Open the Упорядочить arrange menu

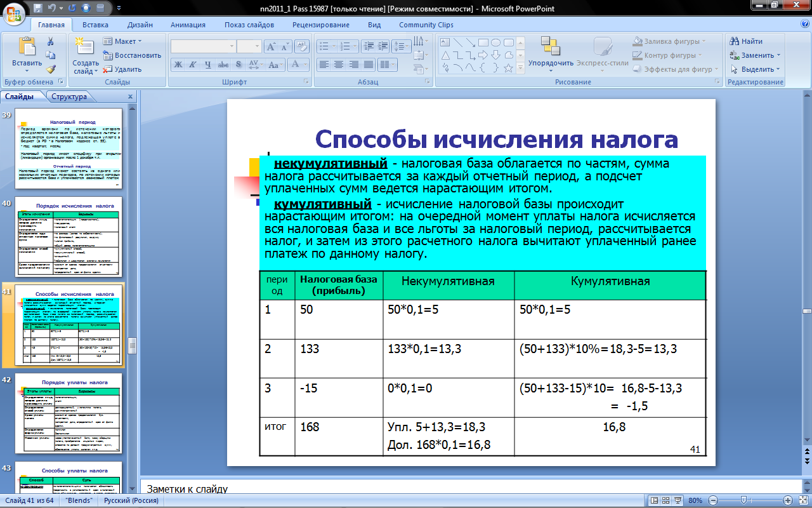(551, 54)
